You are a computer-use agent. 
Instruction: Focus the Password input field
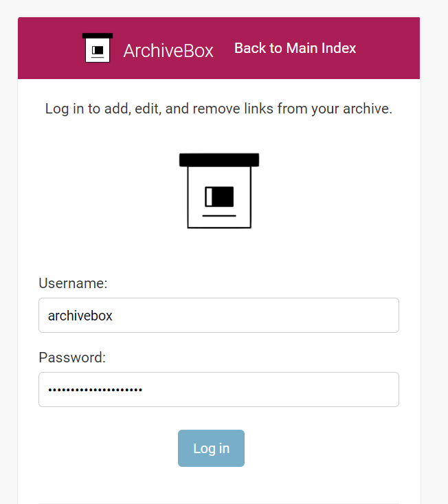[219, 390]
